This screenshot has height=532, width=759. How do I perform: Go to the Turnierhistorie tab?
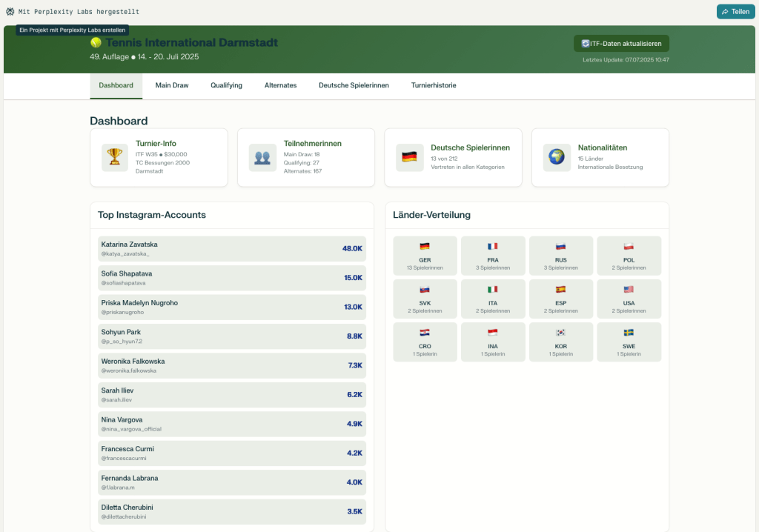point(434,86)
